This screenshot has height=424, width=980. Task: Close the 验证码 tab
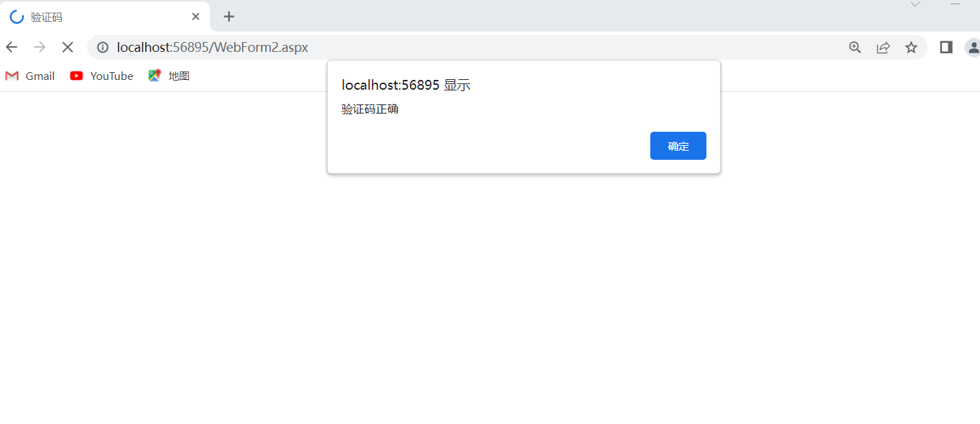tap(196, 17)
